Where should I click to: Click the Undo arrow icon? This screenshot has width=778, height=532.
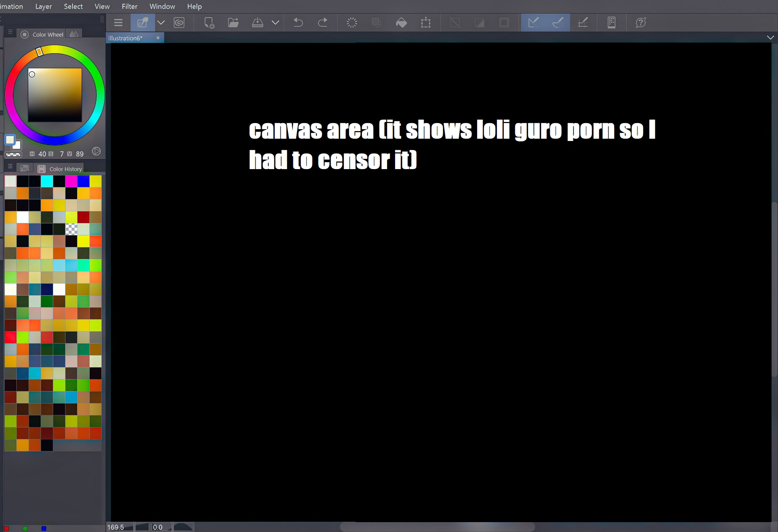tap(298, 23)
